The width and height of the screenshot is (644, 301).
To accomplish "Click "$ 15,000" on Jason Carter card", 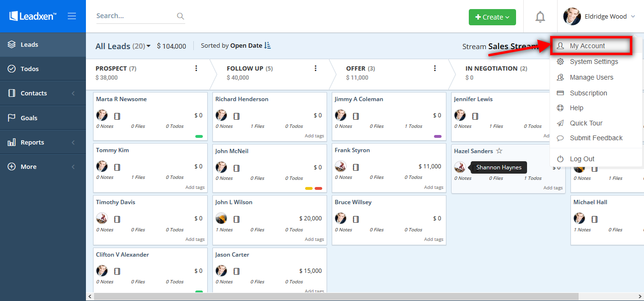I will point(310,271).
